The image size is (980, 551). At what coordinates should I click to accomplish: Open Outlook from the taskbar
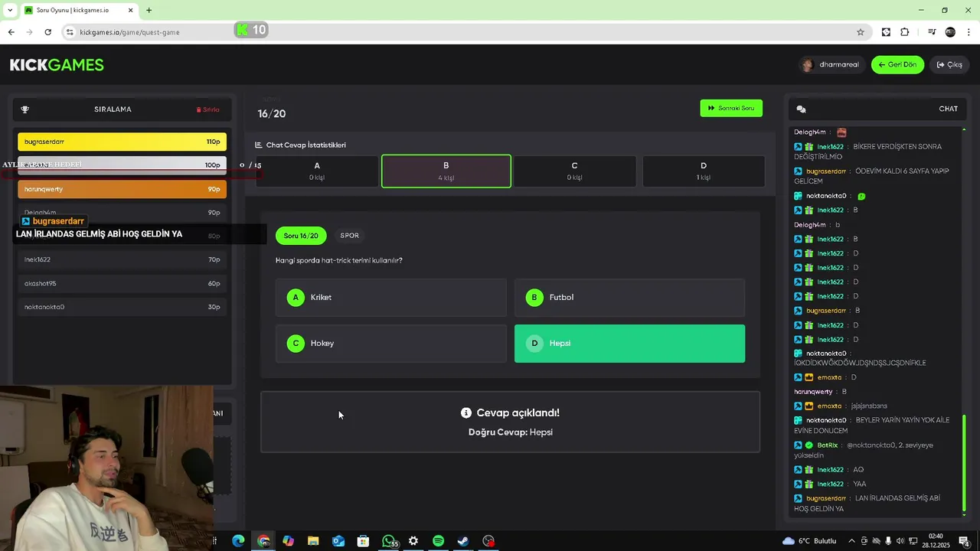(x=338, y=541)
